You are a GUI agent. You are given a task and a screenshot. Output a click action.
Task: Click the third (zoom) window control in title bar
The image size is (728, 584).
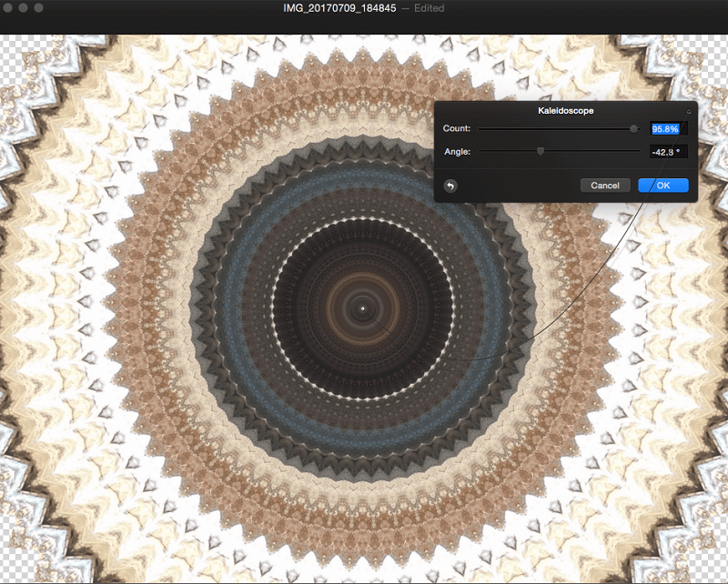click(38, 8)
